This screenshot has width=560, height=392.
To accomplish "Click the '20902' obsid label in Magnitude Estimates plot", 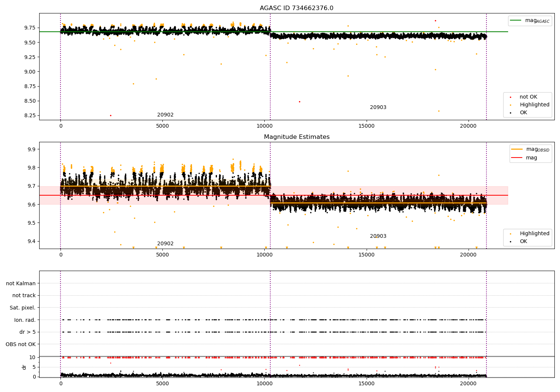I will pyautogui.click(x=165, y=244).
